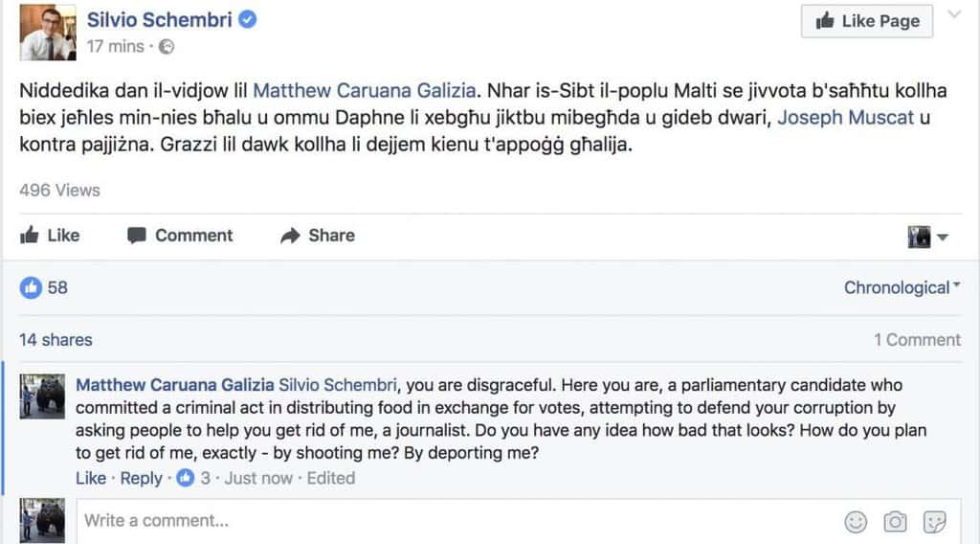Open Silvio Schembri's profile picture thumbnail

tap(47, 32)
